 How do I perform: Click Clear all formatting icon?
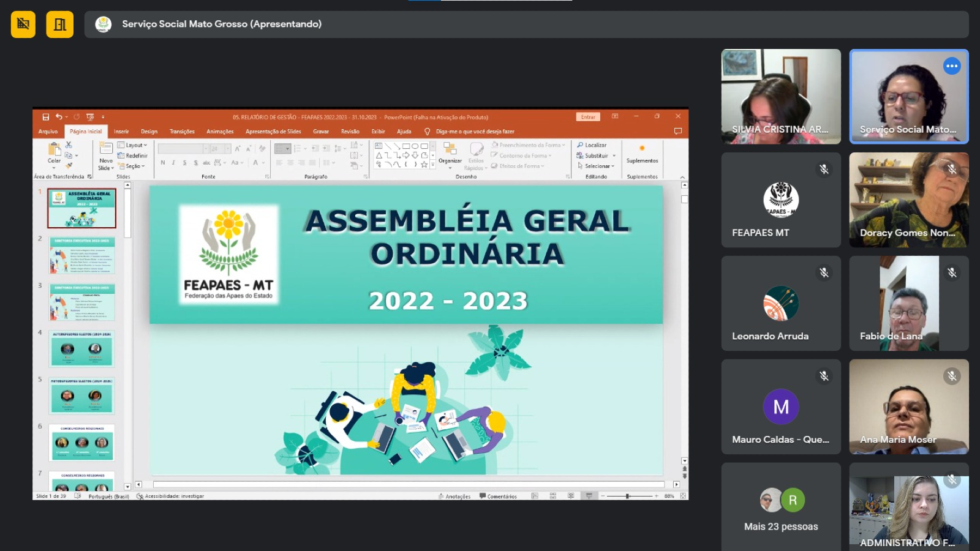point(262,149)
